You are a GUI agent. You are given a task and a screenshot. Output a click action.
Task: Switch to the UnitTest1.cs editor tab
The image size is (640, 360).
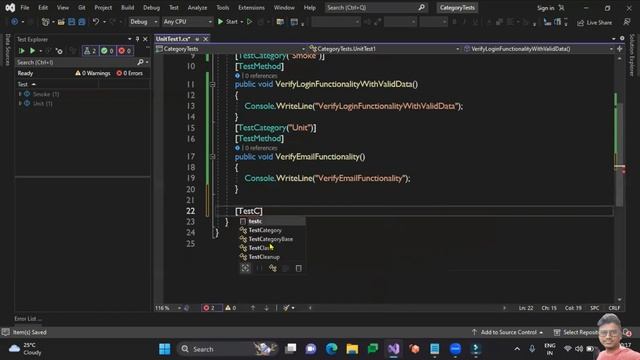173,39
